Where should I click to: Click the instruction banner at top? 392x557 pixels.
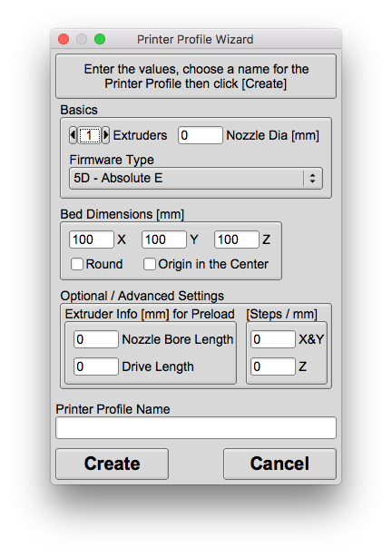coord(196,76)
